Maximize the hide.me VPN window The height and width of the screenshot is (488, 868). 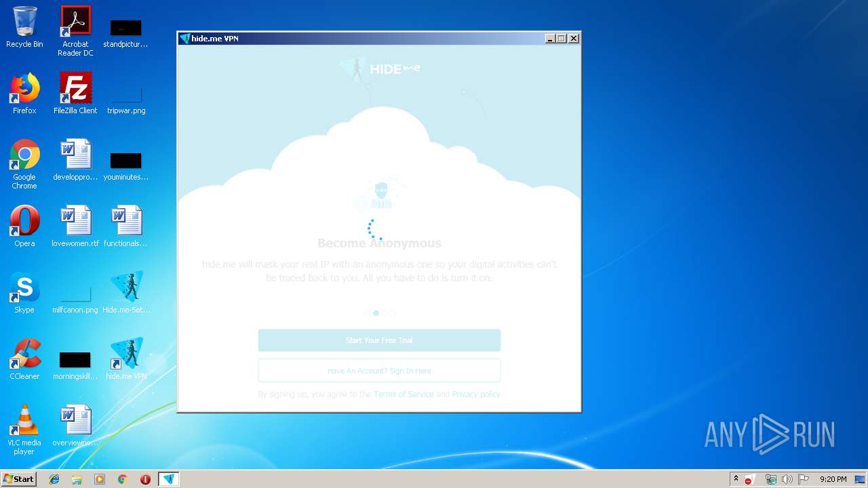[561, 39]
